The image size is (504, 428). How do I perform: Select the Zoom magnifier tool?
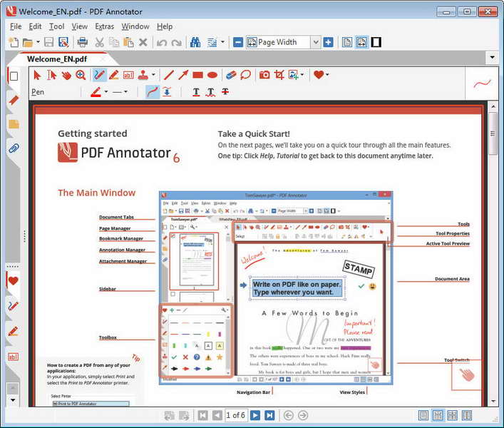click(81, 75)
